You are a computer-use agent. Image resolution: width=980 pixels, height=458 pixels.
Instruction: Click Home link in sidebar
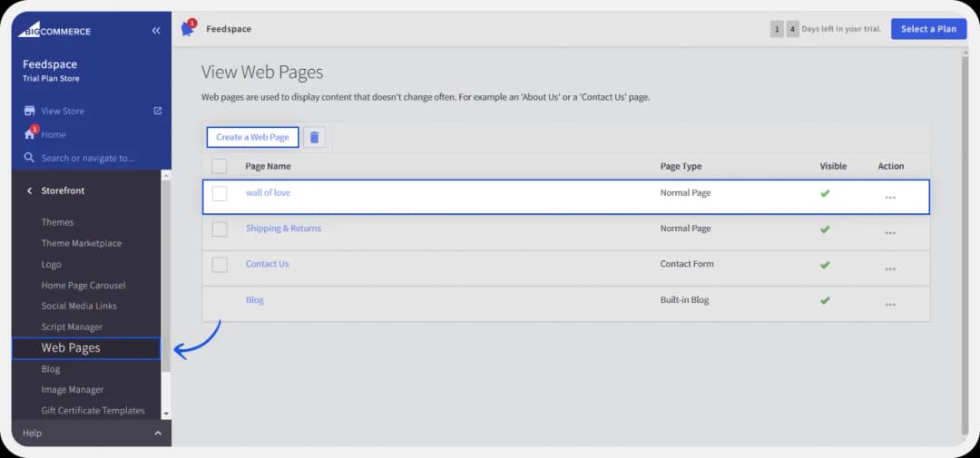54,134
